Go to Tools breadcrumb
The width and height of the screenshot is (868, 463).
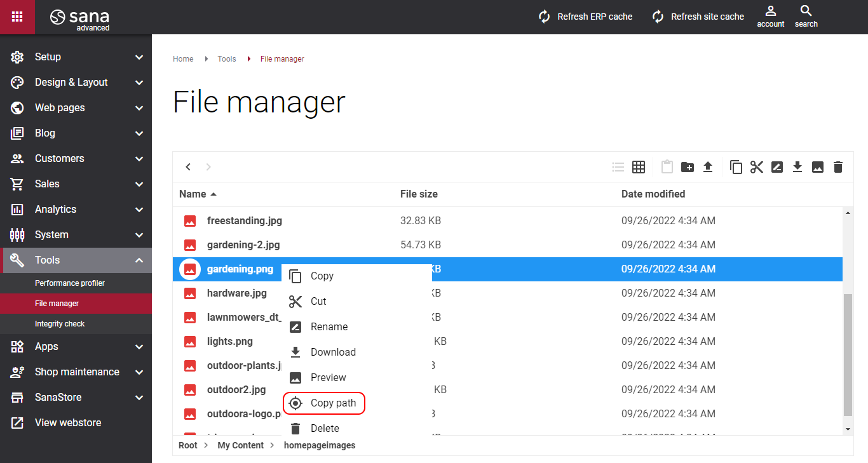click(x=227, y=59)
